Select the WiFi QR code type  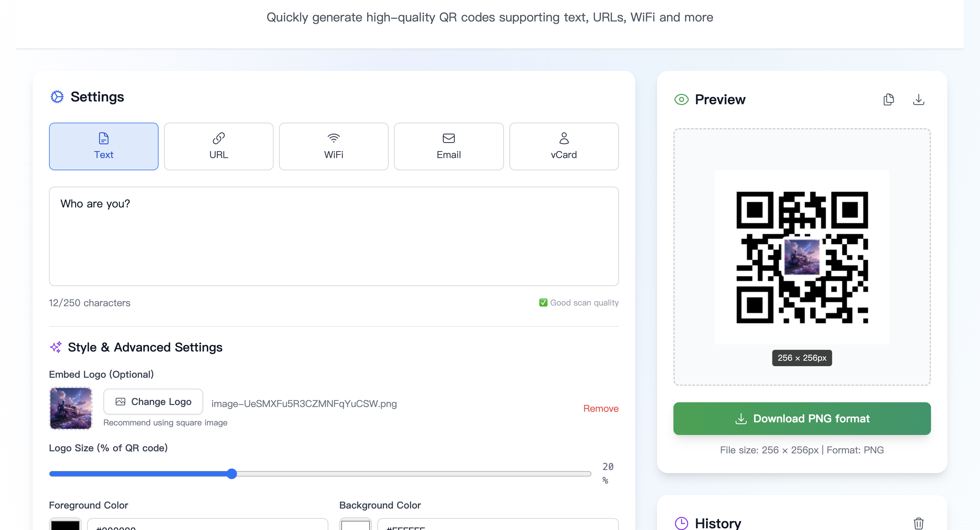click(x=333, y=146)
